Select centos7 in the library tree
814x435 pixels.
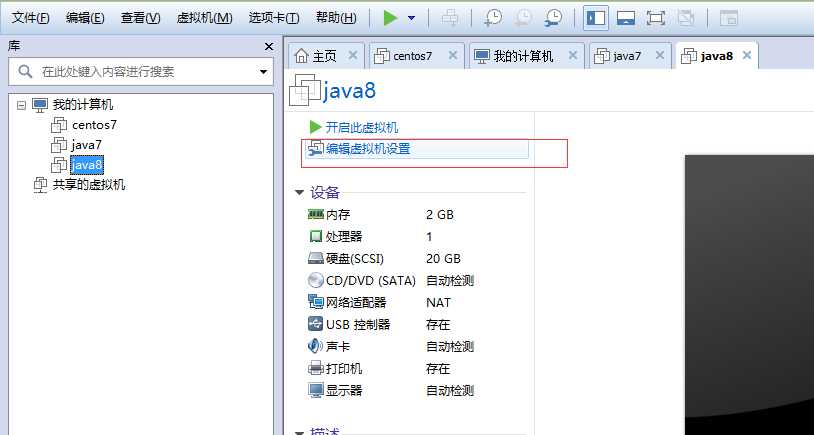click(x=94, y=125)
